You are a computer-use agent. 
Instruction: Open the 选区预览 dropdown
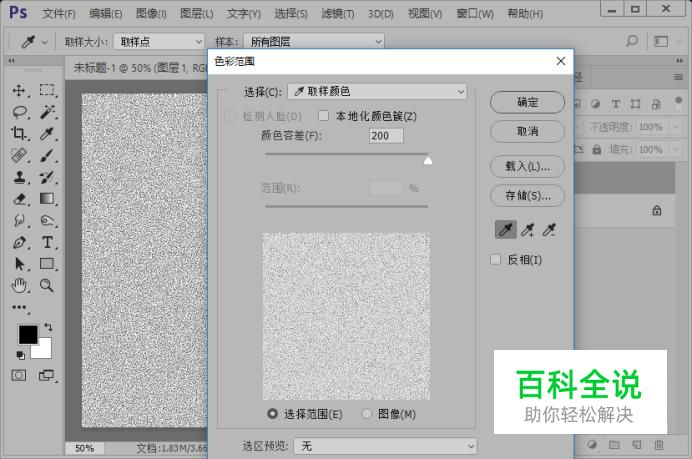(x=385, y=446)
